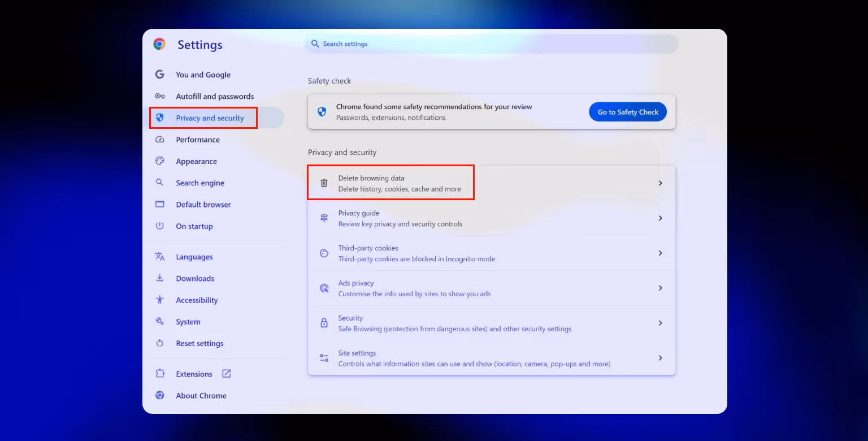
Task: Open Privacy guide using its right chevron
Action: [660, 218]
